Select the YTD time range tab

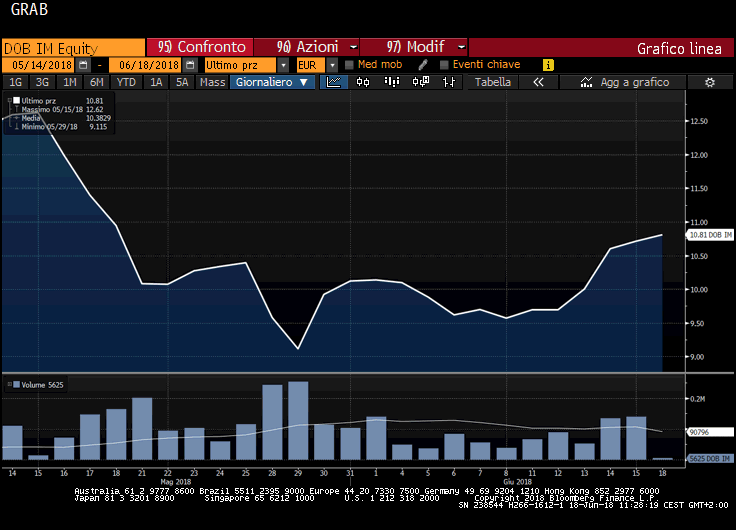point(126,82)
